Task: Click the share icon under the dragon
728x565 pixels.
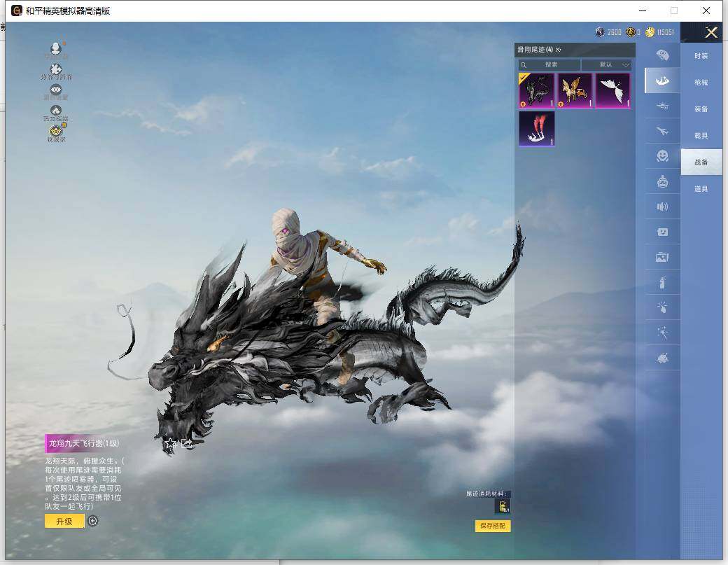Action: (x=186, y=443)
